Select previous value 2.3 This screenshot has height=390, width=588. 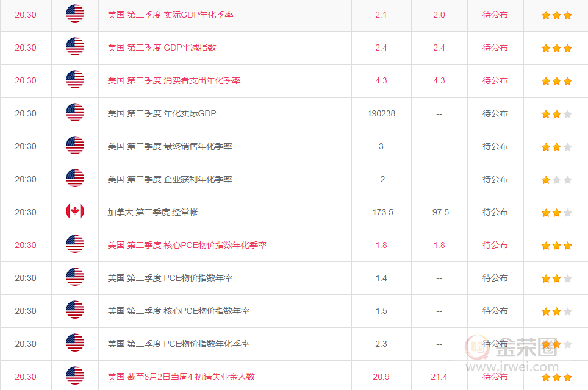pyautogui.click(x=381, y=344)
